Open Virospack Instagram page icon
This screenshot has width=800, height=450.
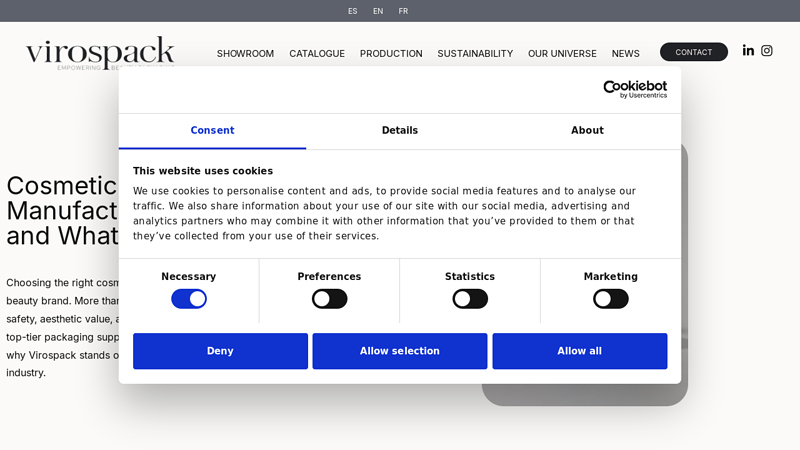tap(767, 51)
